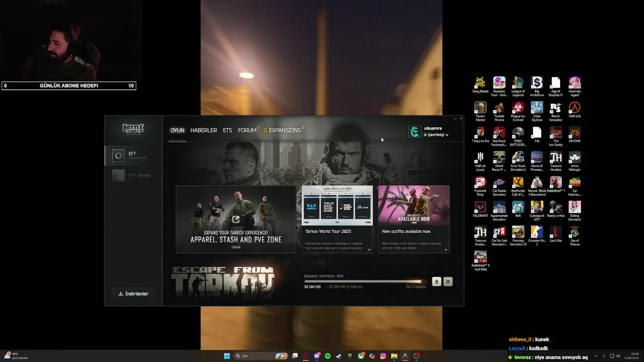Open the New outfits available now card

(x=414, y=219)
